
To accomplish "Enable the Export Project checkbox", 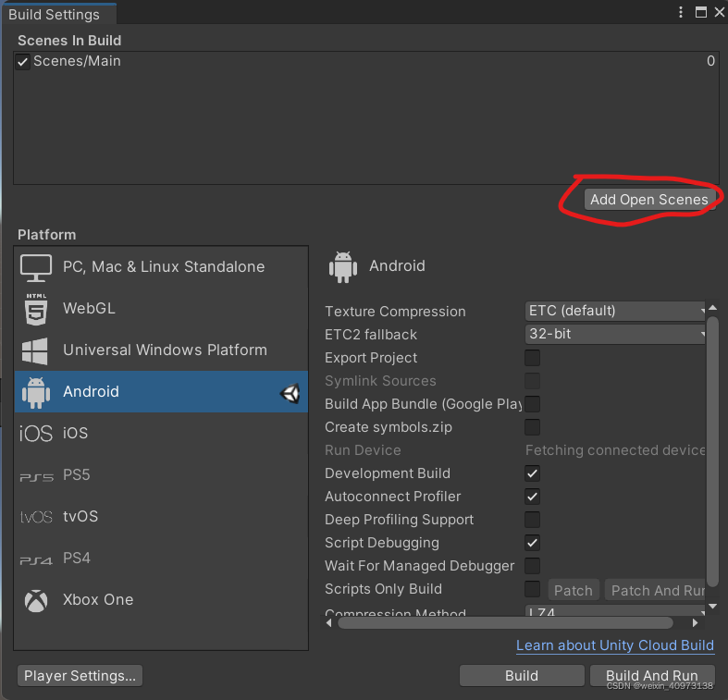I will pos(532,358).
